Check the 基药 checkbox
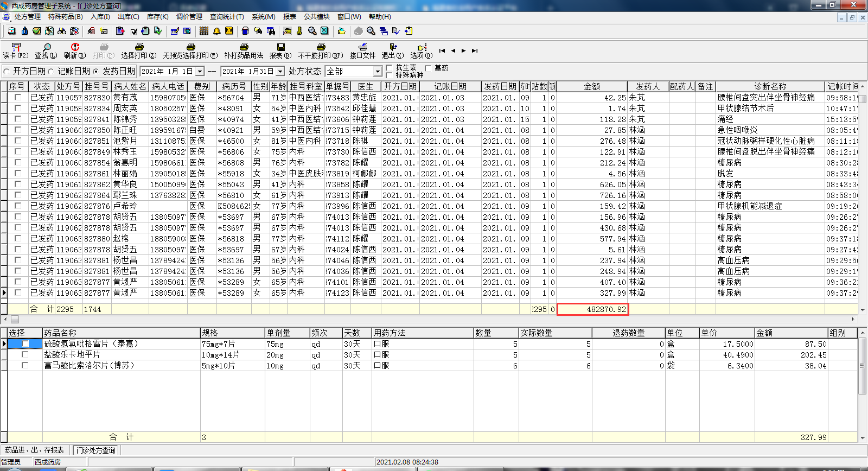The height and width of the screenshot is (471, 868). [x=428, y=68]
